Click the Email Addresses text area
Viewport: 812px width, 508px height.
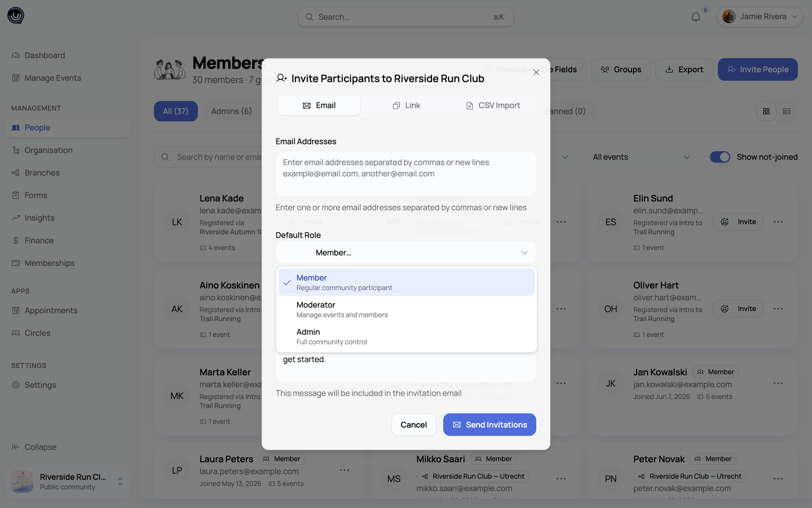click(x=406, y=174)
